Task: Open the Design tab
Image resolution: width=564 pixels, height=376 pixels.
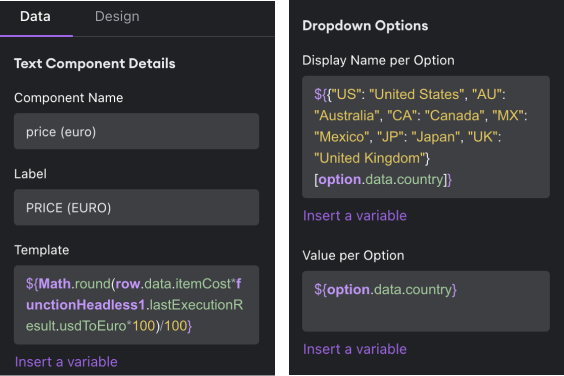Action: click(x=117, y=17)
